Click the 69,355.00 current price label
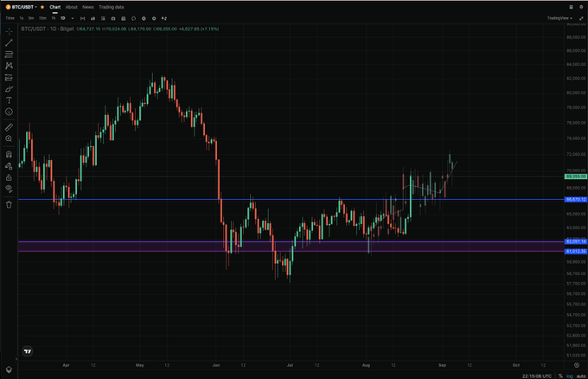 [576, 177]
